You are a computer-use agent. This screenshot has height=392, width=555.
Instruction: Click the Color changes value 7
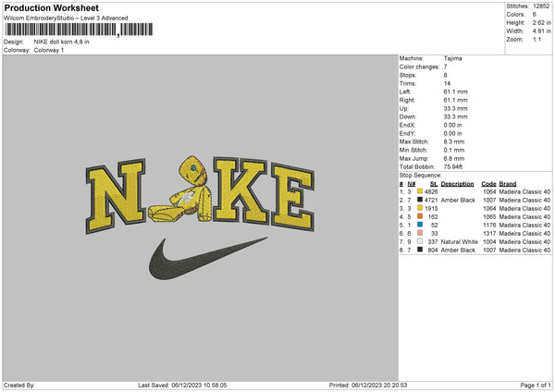445,67
